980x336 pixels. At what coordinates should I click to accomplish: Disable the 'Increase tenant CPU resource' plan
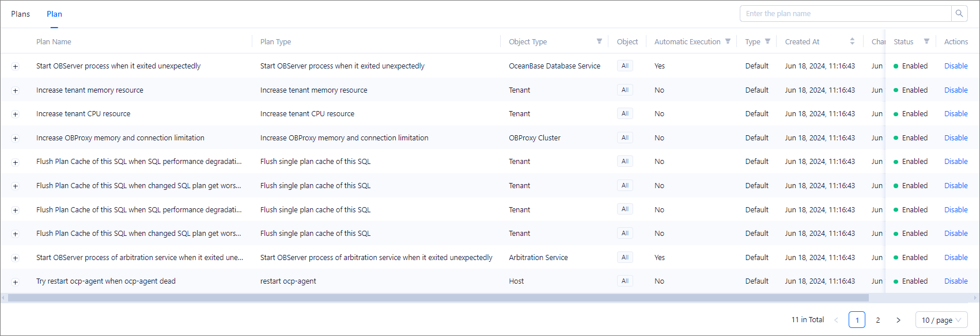(x=956, y=114)
